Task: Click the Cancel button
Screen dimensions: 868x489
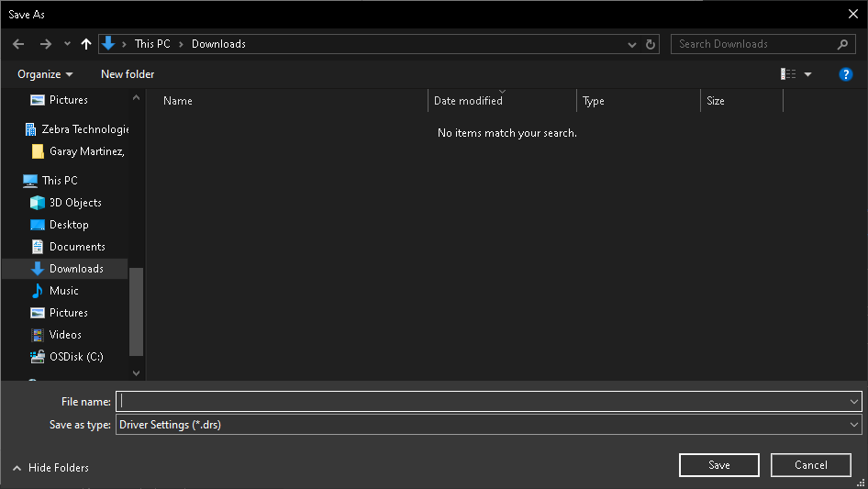Action: pyautogui.click(x=811, y=465)
